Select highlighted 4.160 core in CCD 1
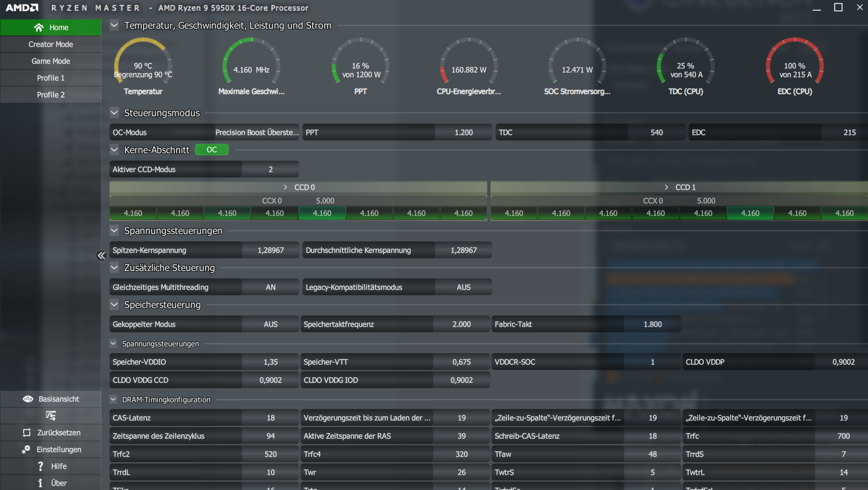 point(750,213)
